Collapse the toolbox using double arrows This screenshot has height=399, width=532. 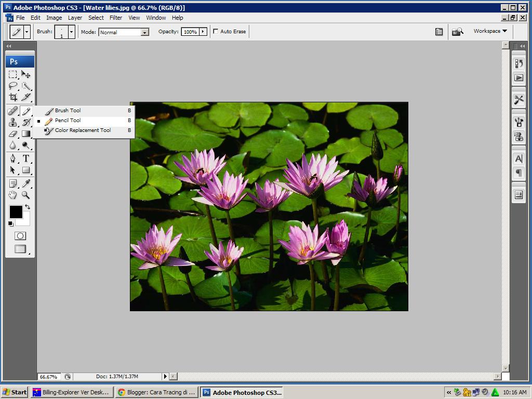[8, 46]
